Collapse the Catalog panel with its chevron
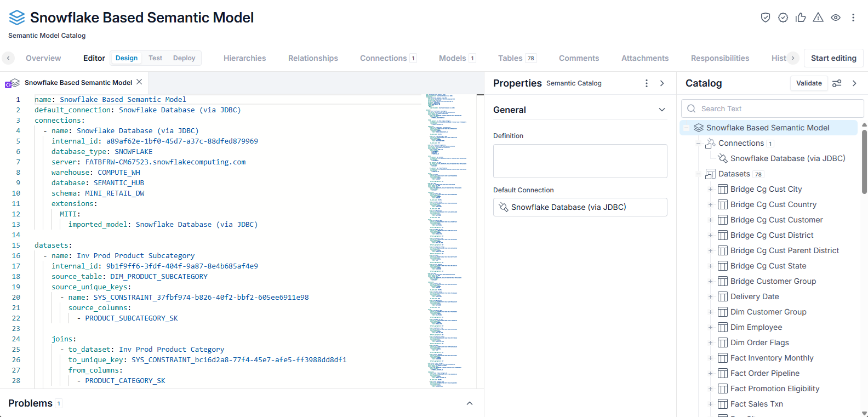The width and height of the screenshot is (868, 417). click(854, 83)
